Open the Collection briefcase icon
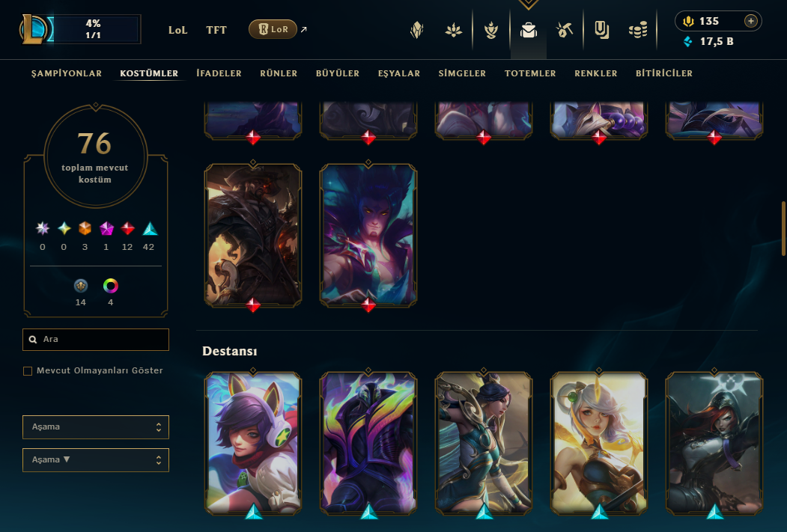787x532 pixels. point(528,31)
